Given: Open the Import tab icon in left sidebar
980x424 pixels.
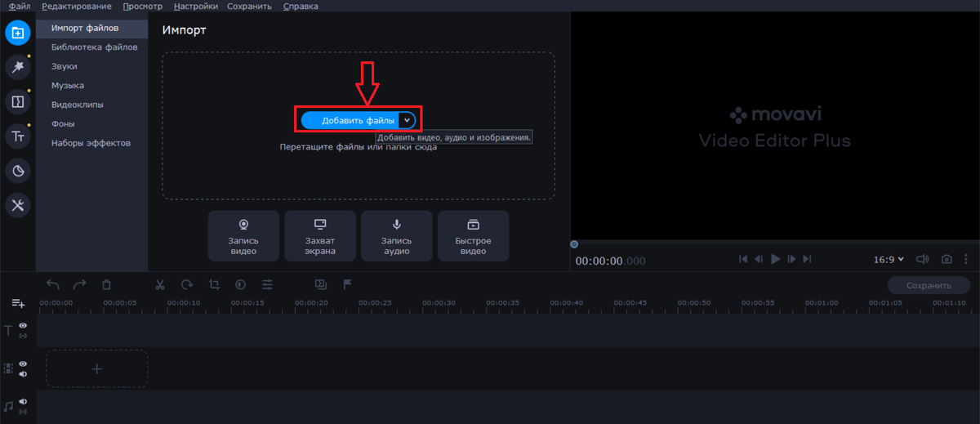Looking at the screenshot, I should pyautogui.click(x=18, y=33).
